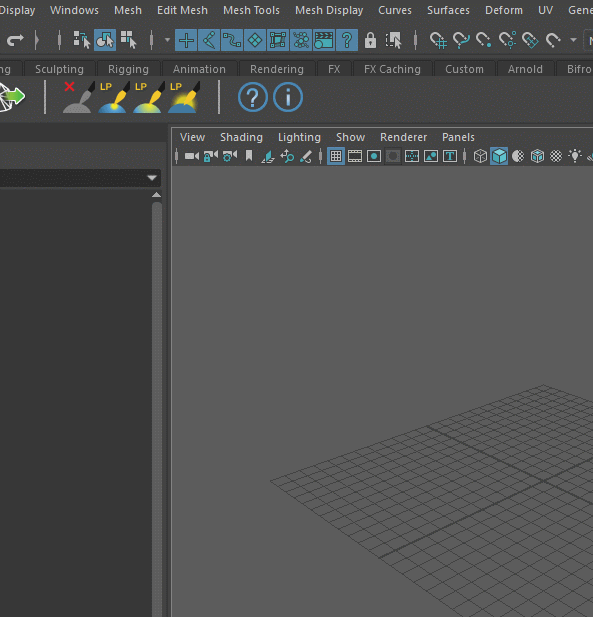The width and height of the screenshot is (593, 617).
Task: Open the Windows menu
Action: tap(74, 10)
